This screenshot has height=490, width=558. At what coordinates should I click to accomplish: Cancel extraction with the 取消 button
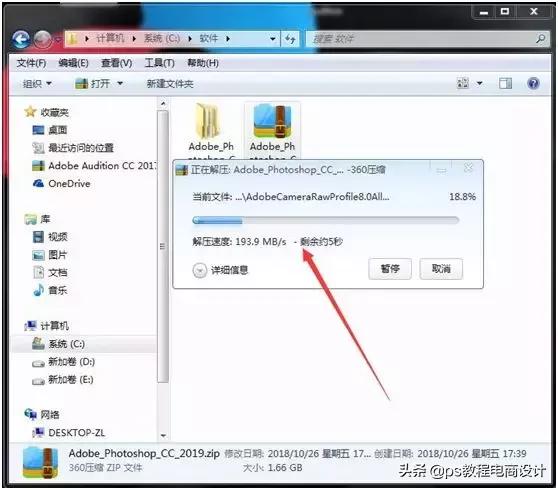pos(441,269)
